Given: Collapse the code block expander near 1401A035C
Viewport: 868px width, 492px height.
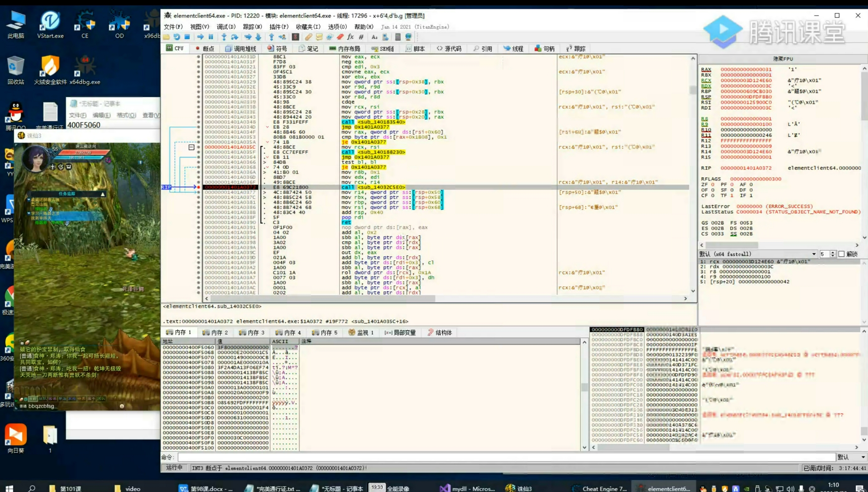Looking at the screenshot, I should [x=192, y=147].
